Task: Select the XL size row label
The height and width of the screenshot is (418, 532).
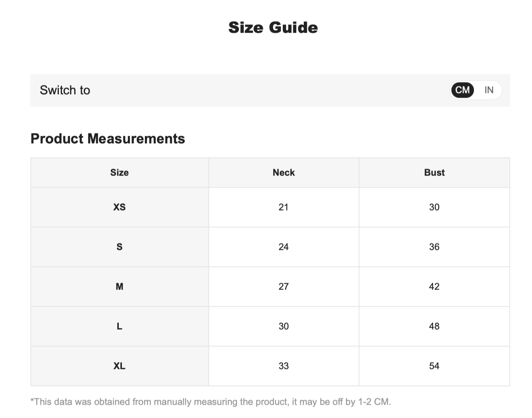Action: point(120,366)
